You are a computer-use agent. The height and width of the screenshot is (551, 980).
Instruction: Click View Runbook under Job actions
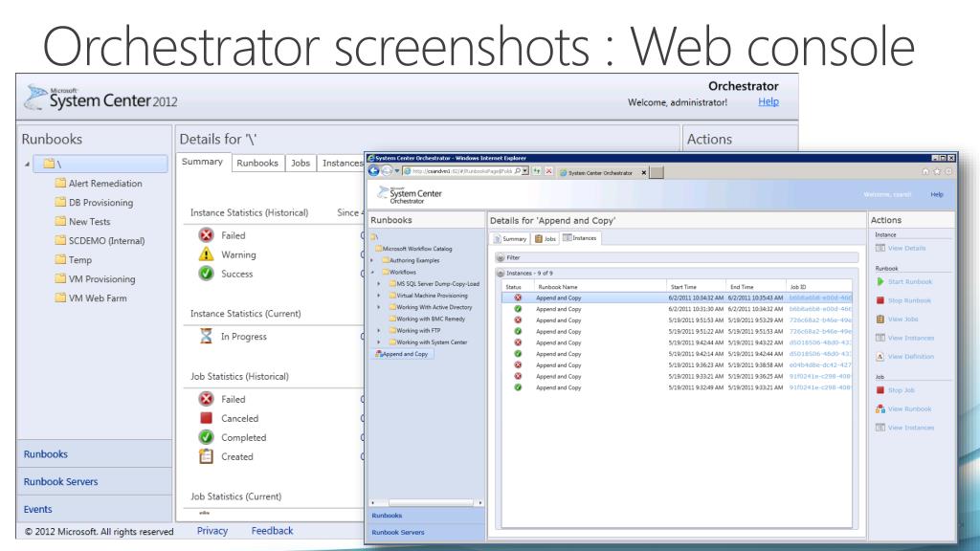coord(903,409)
